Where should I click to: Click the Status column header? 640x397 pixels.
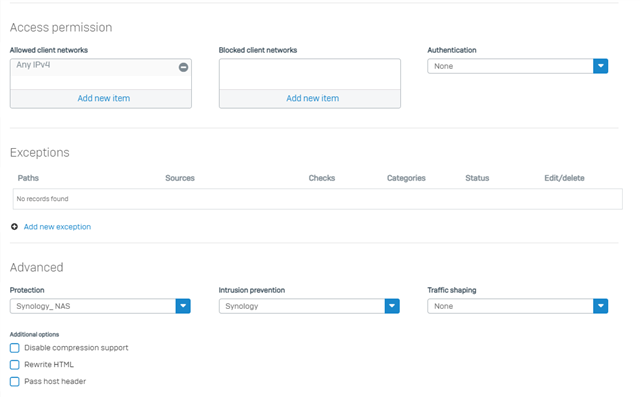477,178
